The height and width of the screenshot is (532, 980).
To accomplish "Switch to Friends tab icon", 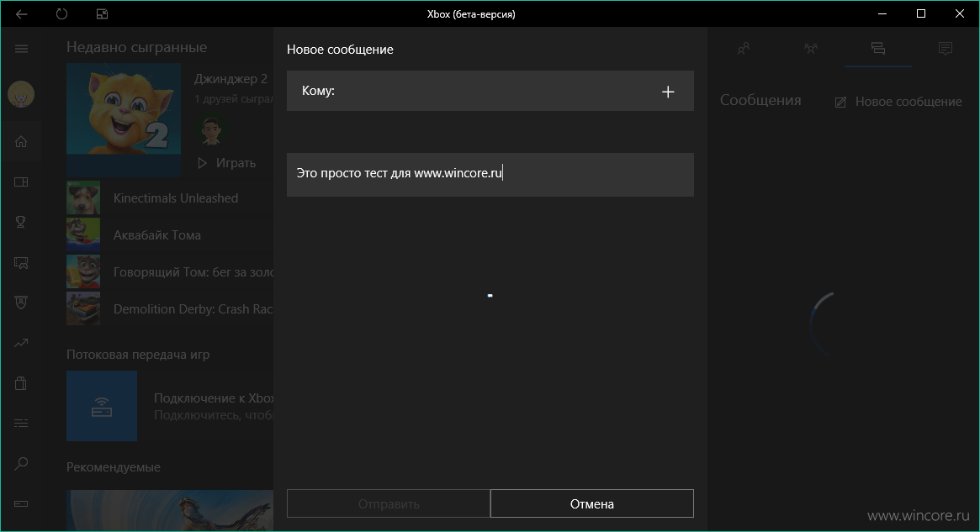I will 743,48.
